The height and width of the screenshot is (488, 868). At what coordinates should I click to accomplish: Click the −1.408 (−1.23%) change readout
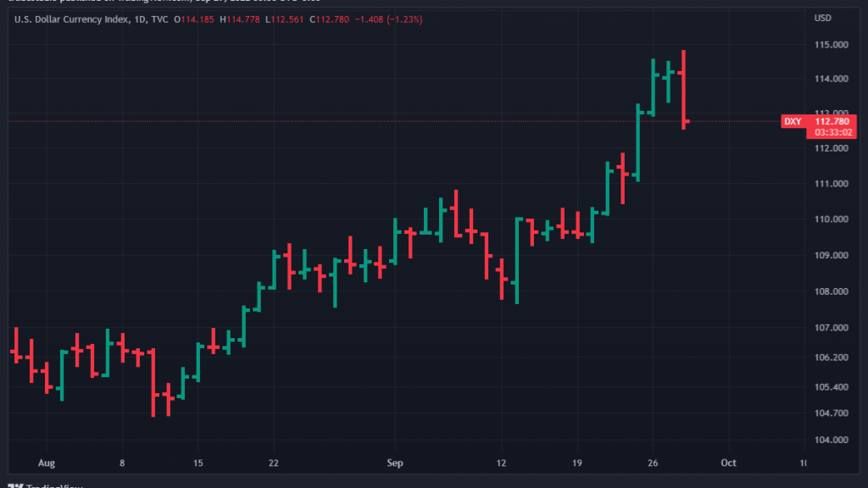(x=388, y=19)
